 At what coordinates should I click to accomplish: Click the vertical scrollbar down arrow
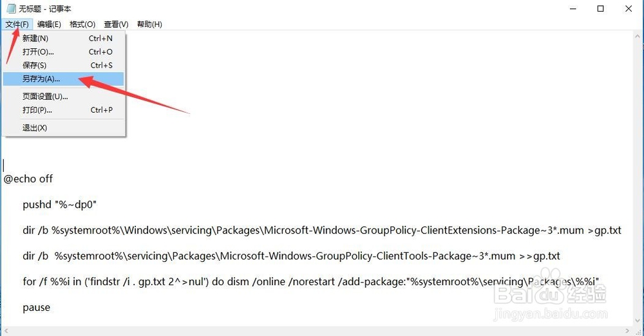pyautogui.click(x=638, y=321)
